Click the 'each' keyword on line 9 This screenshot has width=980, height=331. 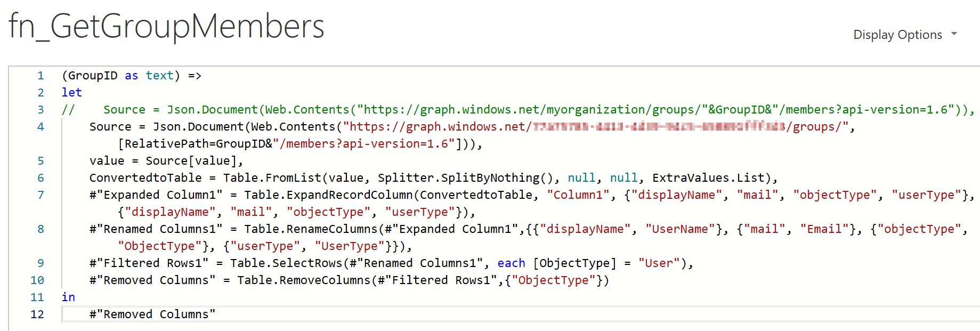(511, 263)
